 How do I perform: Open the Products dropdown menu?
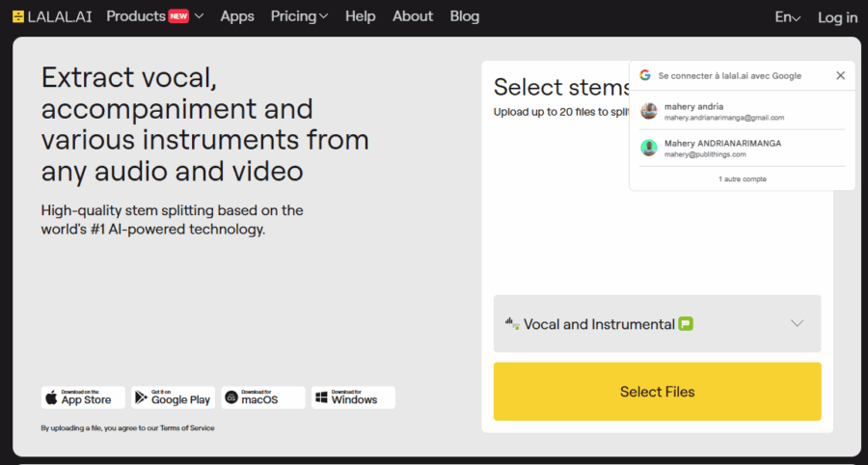[x=154, y=16]
